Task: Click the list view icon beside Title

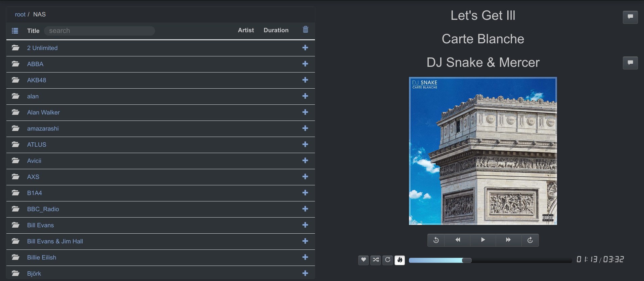Action: (15, 31)
